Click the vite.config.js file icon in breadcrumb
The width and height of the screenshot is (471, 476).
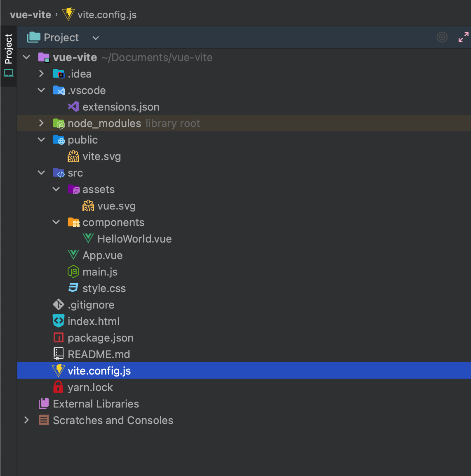pyautogui.click(x=68, y=14)
